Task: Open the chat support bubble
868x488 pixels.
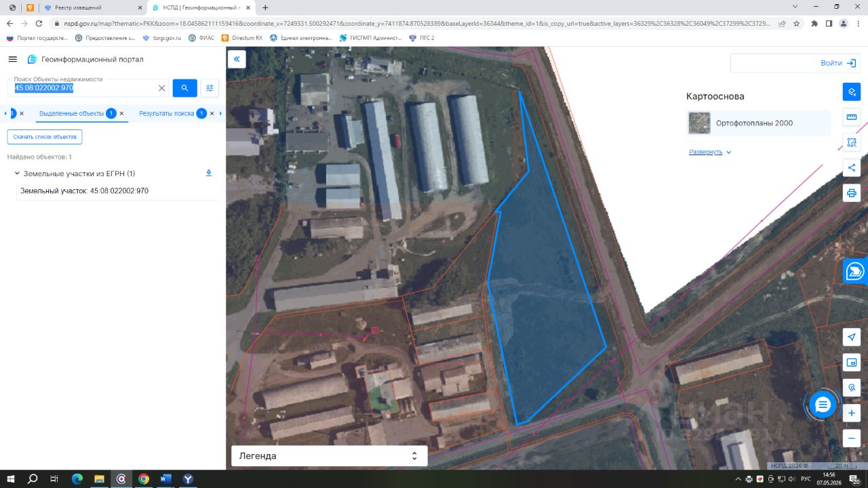Action: click(823, 405)
